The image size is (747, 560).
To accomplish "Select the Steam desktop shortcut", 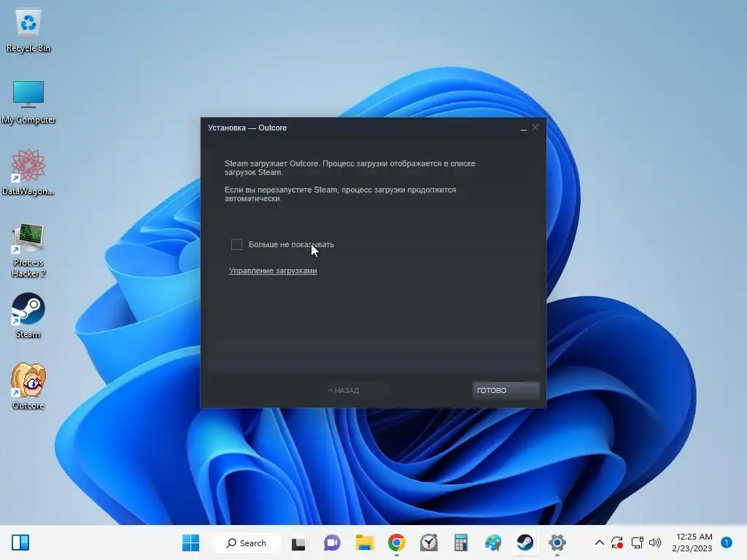I will 28,316.
